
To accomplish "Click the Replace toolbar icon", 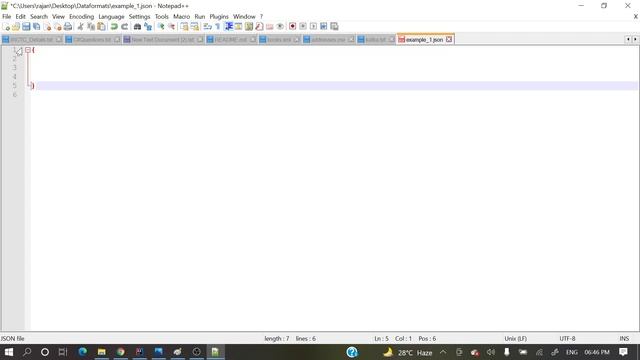I will click(148, 27).
